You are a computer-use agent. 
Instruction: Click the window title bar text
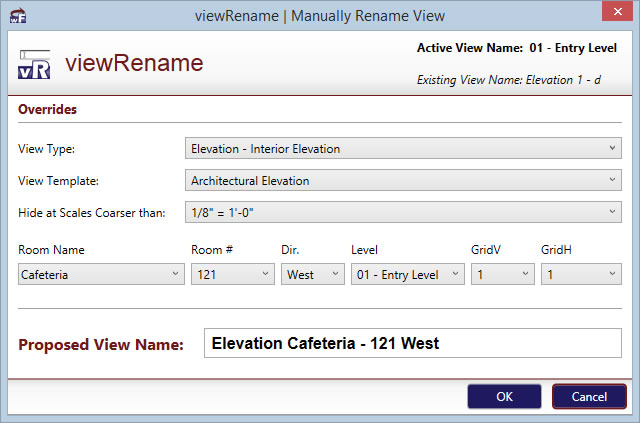click(319, 15)
